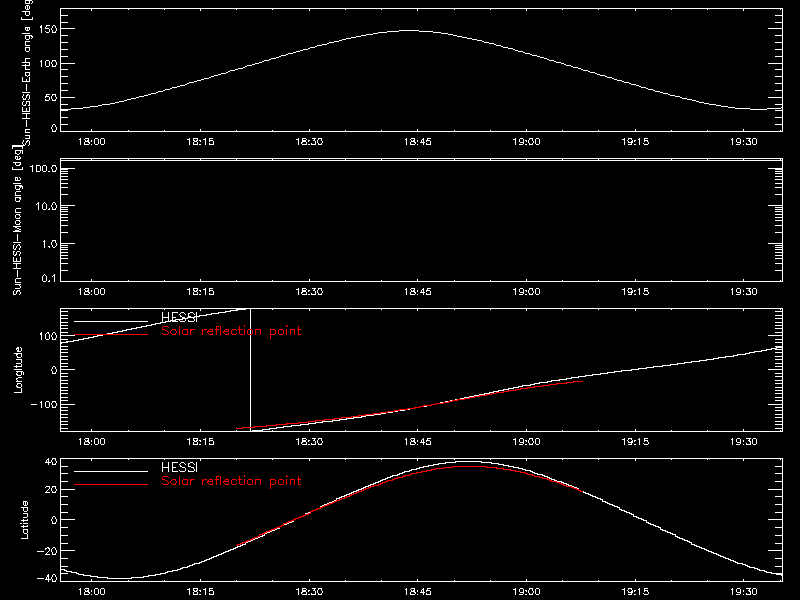Click the 40 tick on Latitude axis
Image resolution: width=800 pixels, height=600 pixels.
pos(51,462)
